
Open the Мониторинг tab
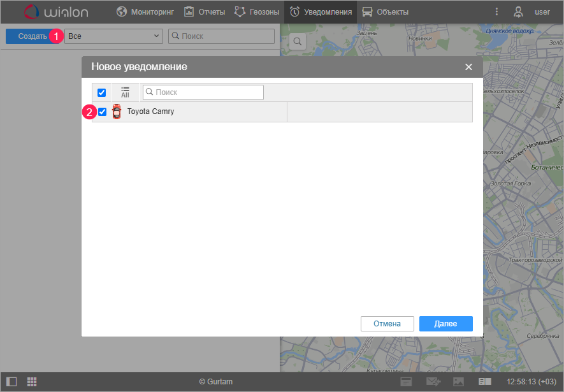click(x=145, y=12)
